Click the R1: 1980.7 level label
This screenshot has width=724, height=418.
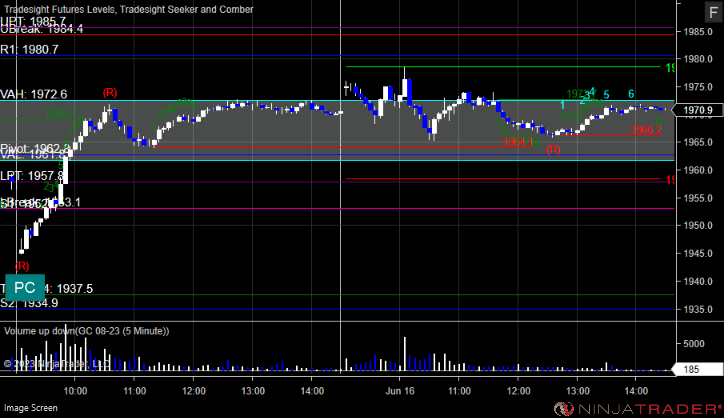tap(30, 49)
